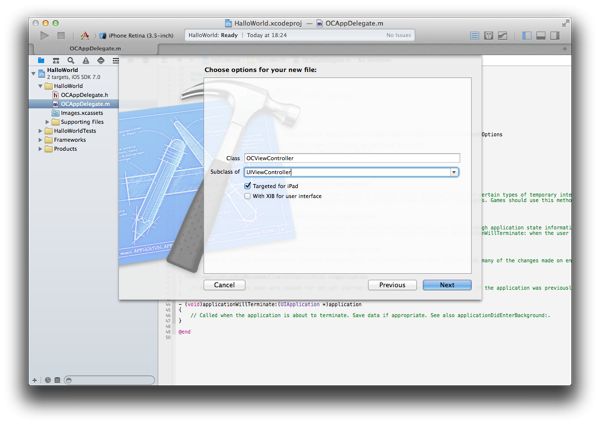Click applicationWillTerminate method line
This screenshot has width=600, height=425.
click(x=270, y=305)
